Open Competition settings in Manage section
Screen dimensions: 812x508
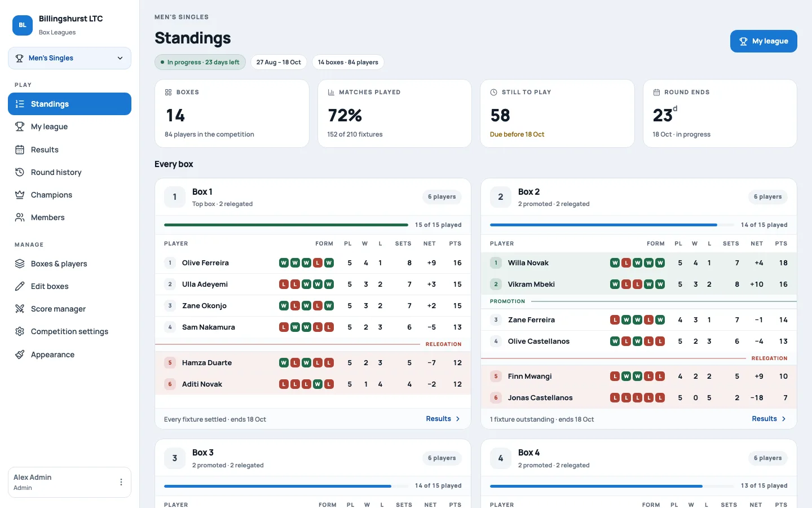[69, 331]
